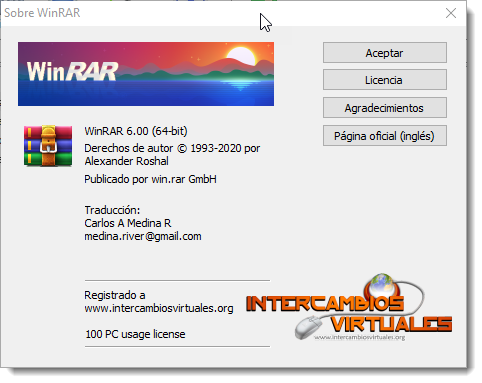Click the www.intercambiosvirtuales.org registration text

[159, 308]
